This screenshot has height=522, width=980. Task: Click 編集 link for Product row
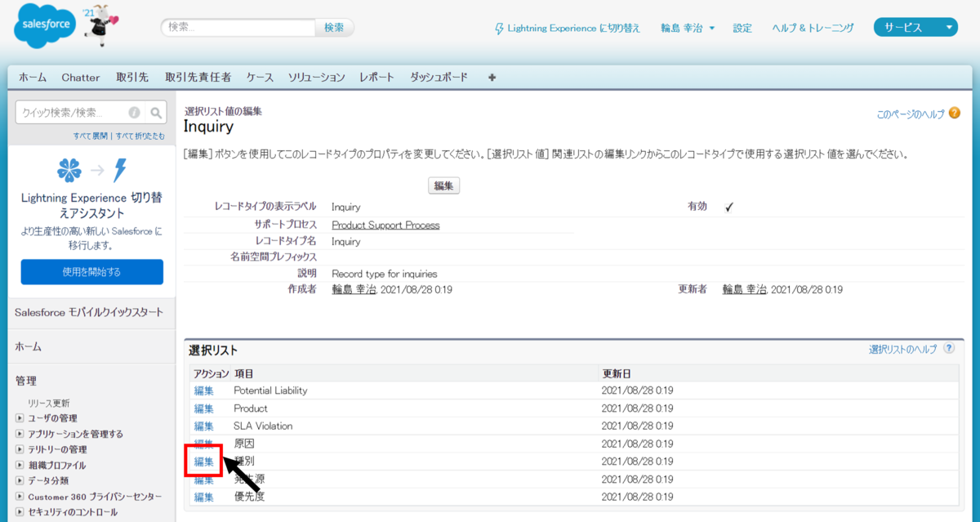click(x=204, y=408)
